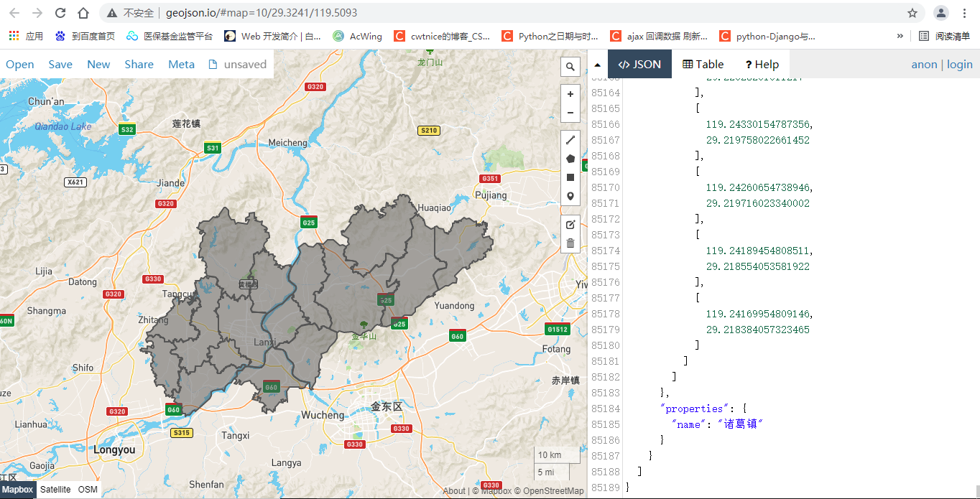Open the About map attribution link
Image resolution: width=980 pixels, height=499 pixels.
pos(454,491)
